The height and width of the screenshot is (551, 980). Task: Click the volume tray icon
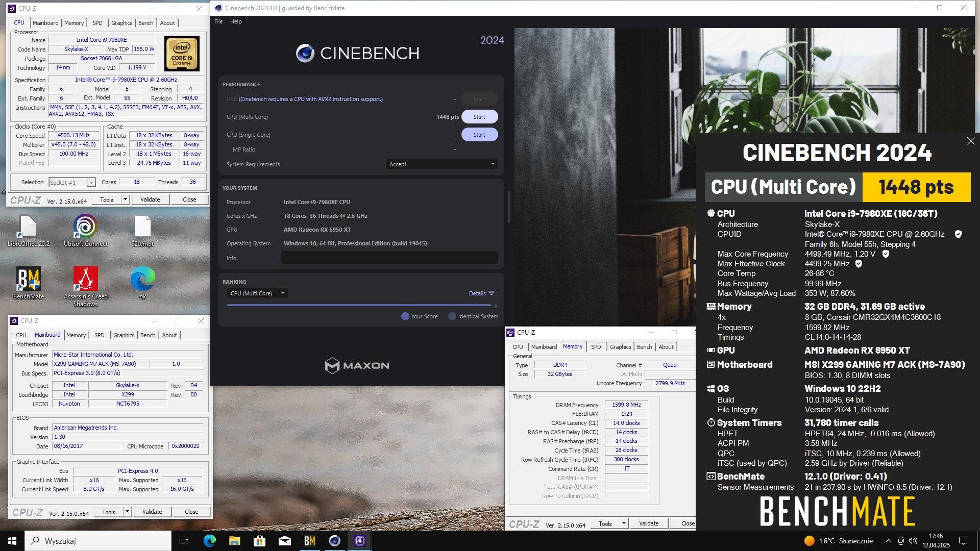pyautogui.click(x=913, y=541)
